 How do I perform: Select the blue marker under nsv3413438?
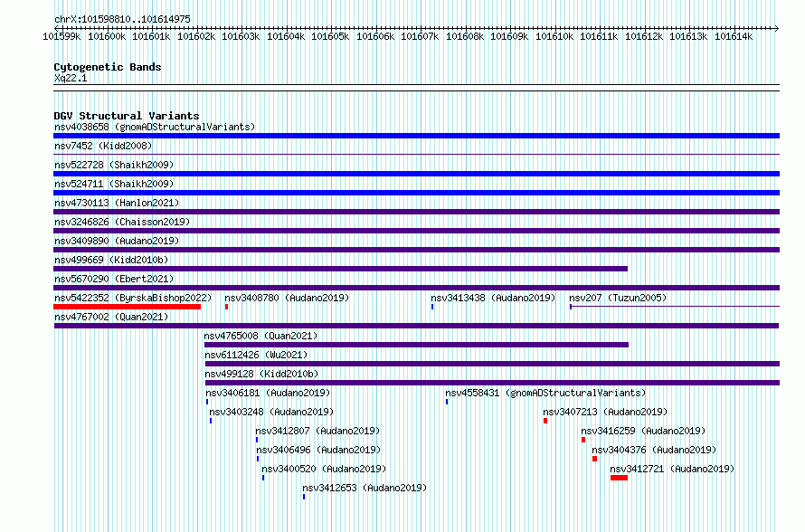pyautogui.click(x=432, y=307)
